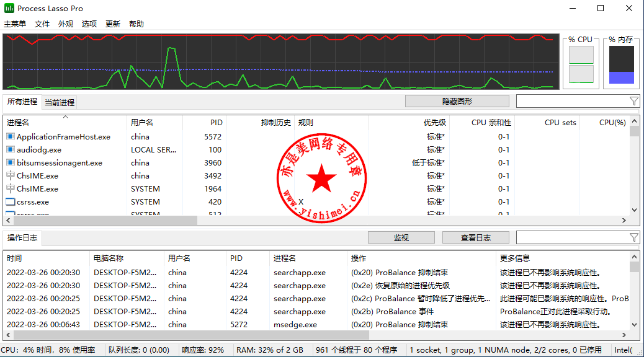Open the 文件 menu

tap(42, 24)
